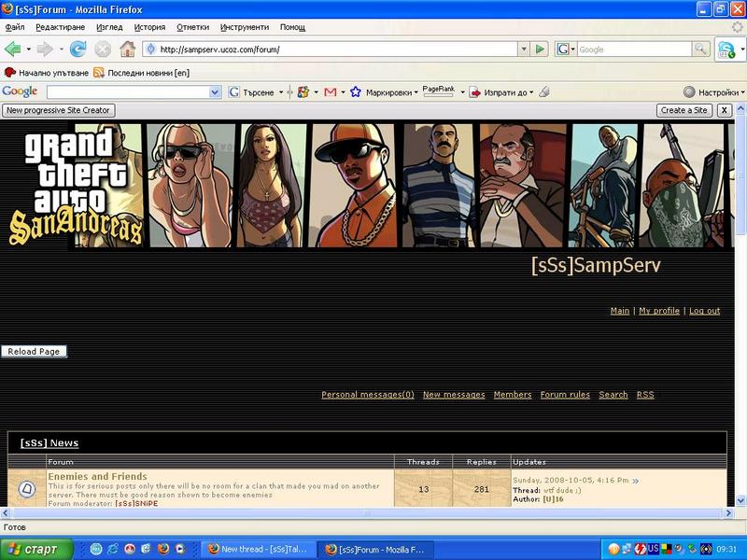The width and height of the screenshot is (747, 560).
Task: Go back with the green Back arrow
Action: (12, 49)
